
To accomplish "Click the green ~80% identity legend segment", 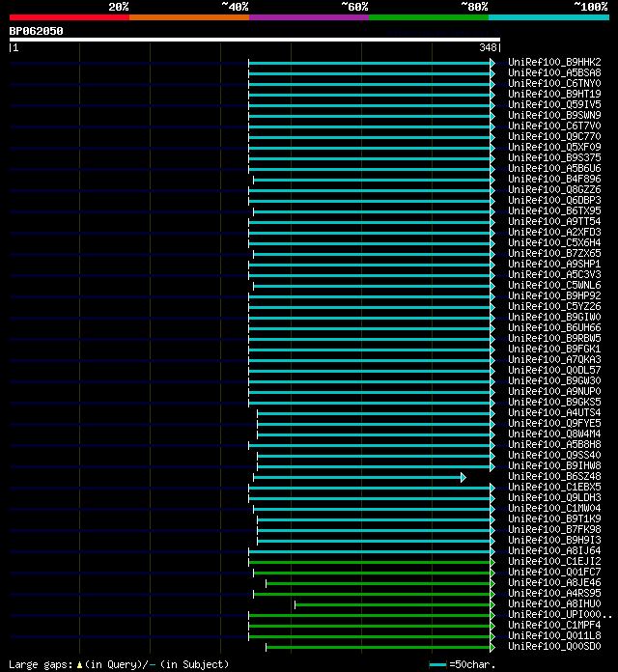I will [429, 17].
